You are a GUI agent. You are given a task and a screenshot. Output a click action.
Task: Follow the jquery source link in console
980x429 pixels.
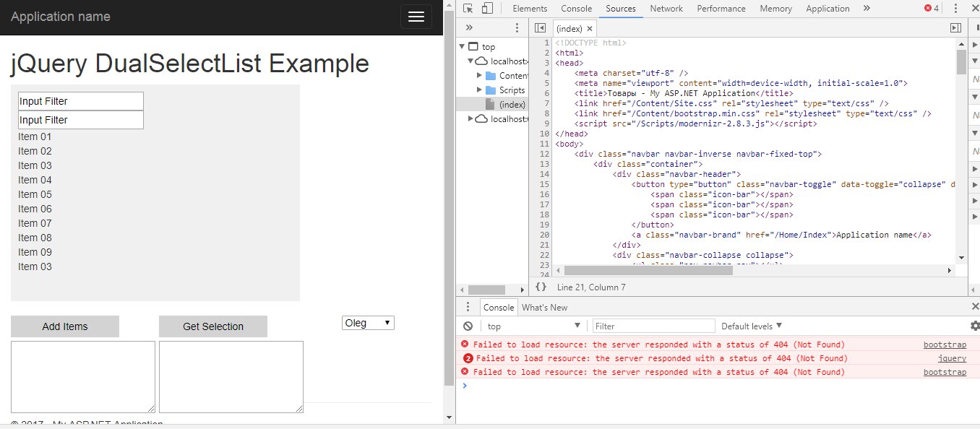[952, 358]
